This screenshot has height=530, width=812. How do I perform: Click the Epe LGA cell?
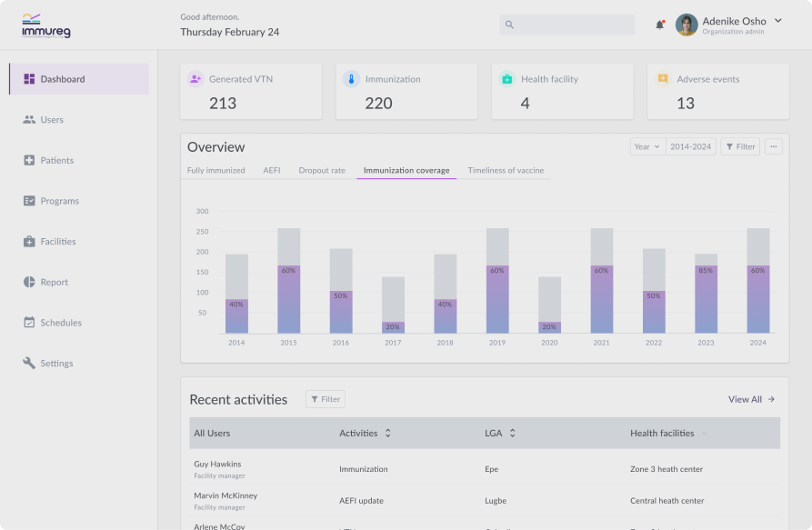tap(491, 469)
